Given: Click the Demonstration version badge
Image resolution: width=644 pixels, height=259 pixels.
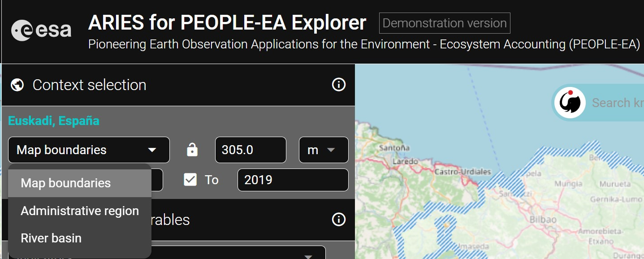Looking at the screenshot, I should (445, 23).
